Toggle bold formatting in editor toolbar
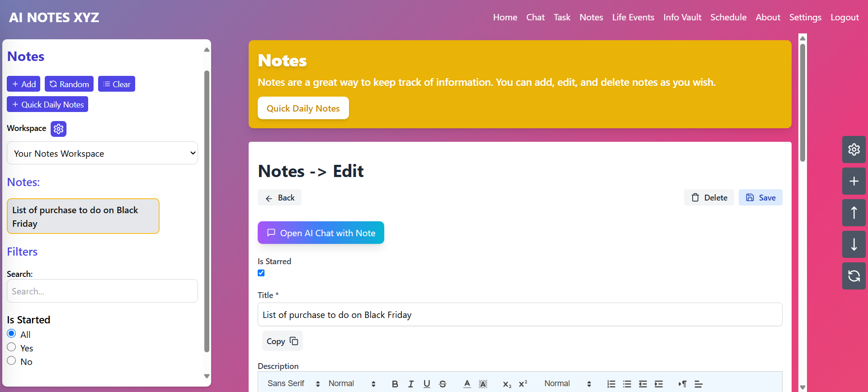The height and width of the screenshot is (392, 868). (x=395, y=384)
